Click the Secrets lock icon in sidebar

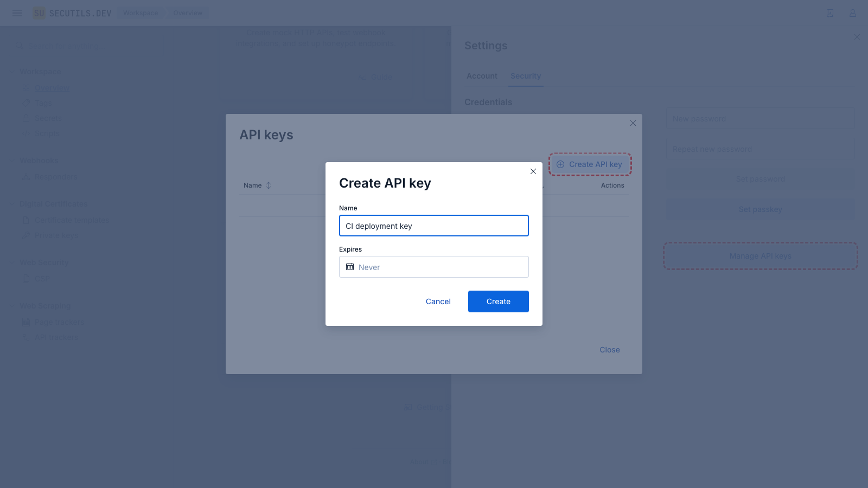[26, 118]
